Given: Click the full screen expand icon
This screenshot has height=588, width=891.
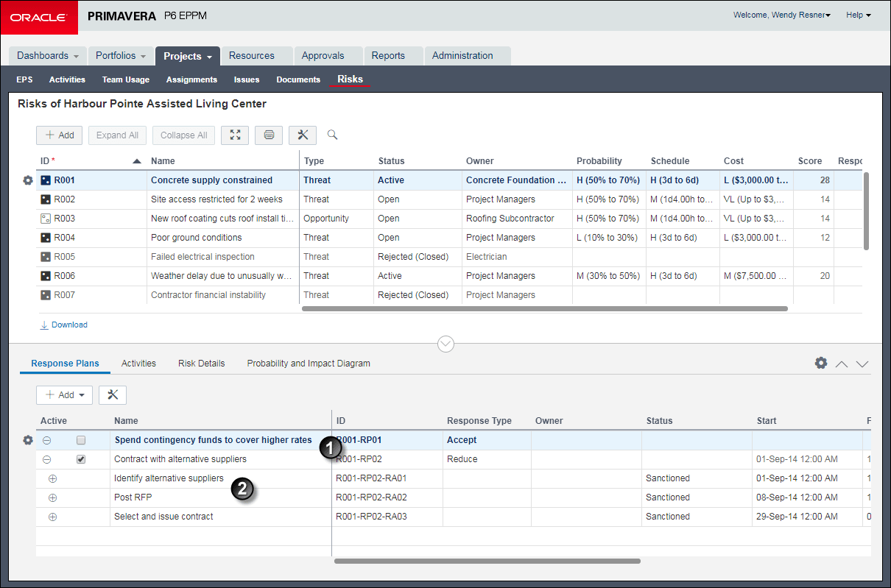Looking at the screenshot, I should pos(234,135).
